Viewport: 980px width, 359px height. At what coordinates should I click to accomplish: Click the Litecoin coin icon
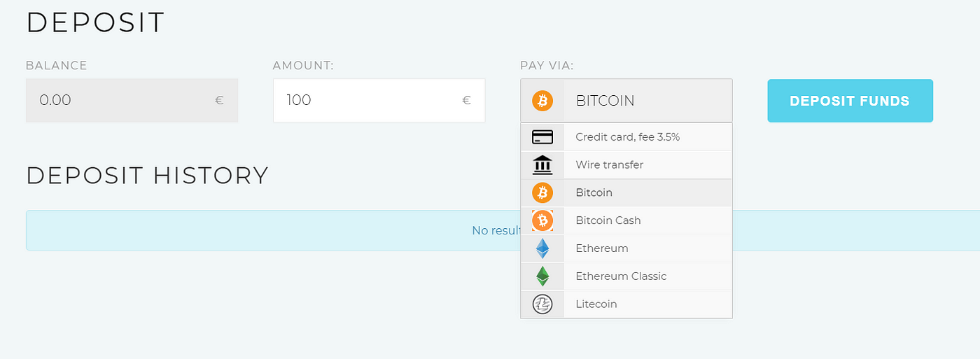pos(542,304)
